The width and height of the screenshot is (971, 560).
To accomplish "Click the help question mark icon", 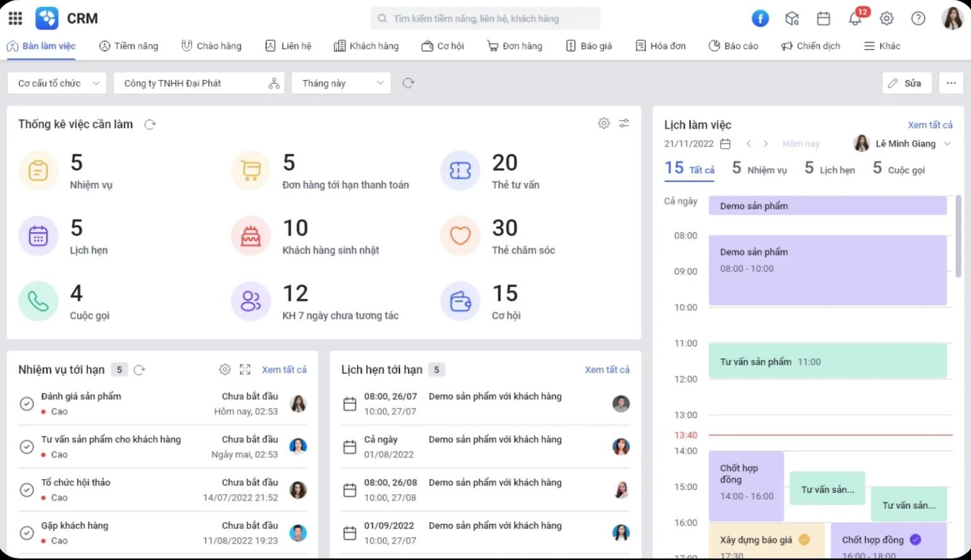I will [918, 18].
